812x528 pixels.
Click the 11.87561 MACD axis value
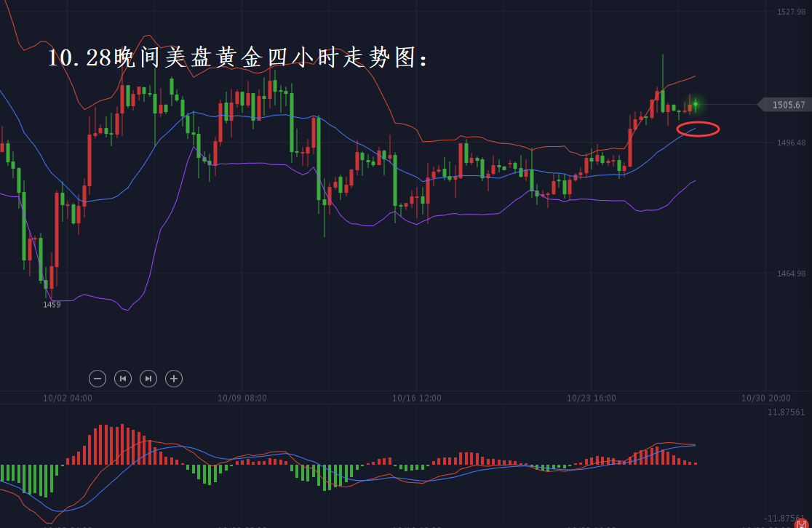(787, 412)
